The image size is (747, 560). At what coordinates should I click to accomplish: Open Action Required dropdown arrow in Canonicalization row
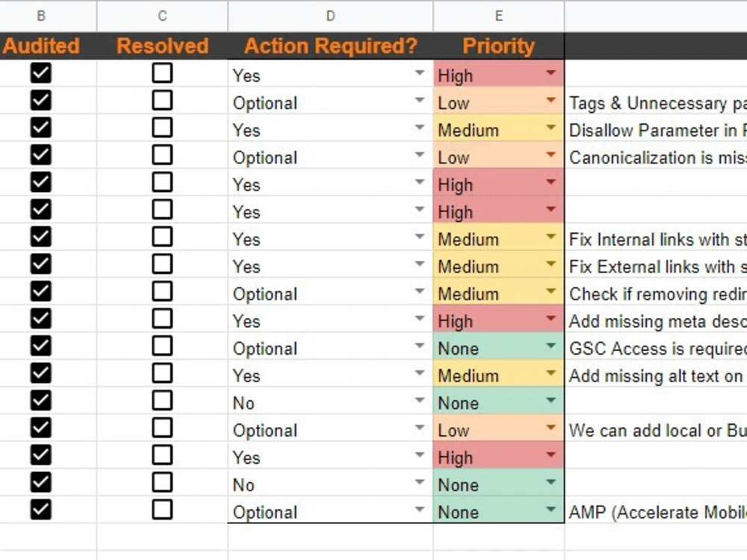tap(420, 155)
